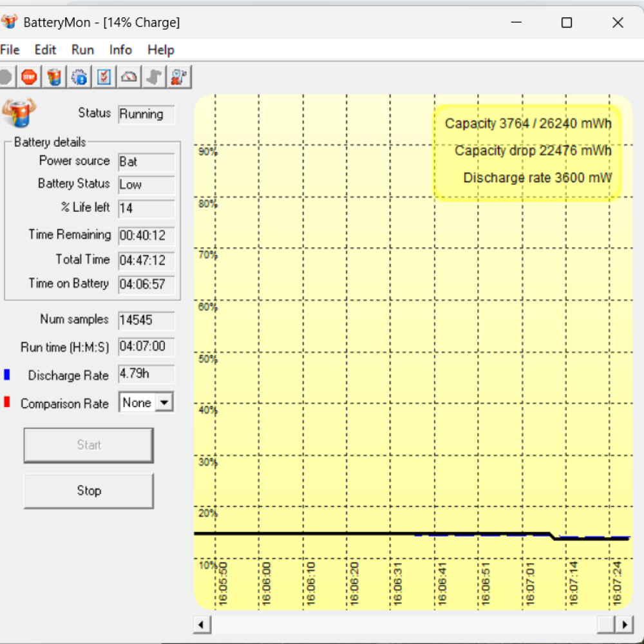Image resolution: width=644 pixels, height=644 pixels.
Task: Click the Power source field showing Bat
Action: coord(146,162)
